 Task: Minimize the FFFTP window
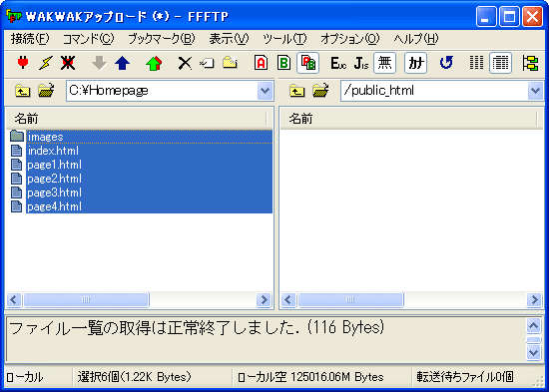[486, 16]
